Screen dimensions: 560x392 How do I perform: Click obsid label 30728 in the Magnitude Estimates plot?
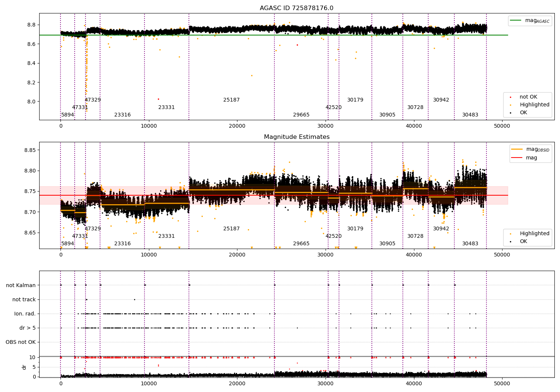[415, 236]
